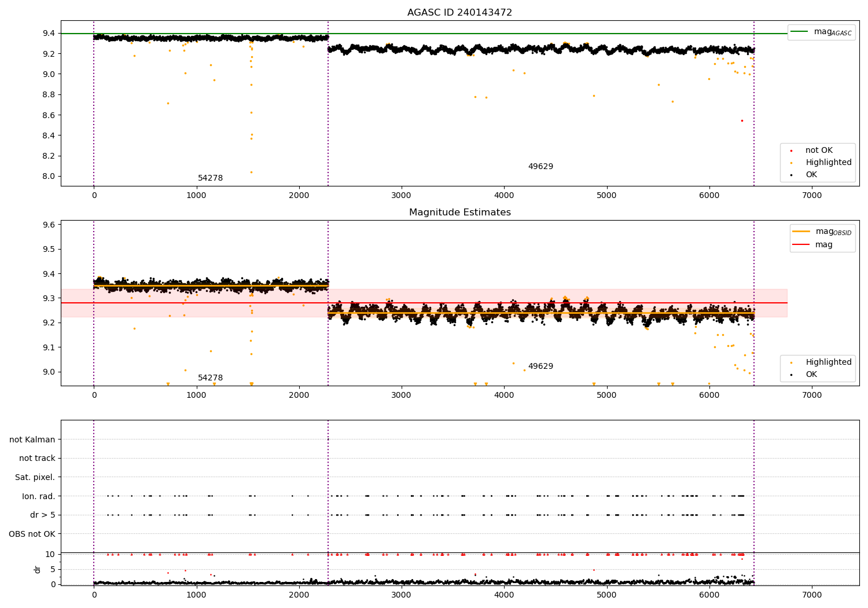
Task: Click the 'not track' axis label
Action: coord(37,459)
